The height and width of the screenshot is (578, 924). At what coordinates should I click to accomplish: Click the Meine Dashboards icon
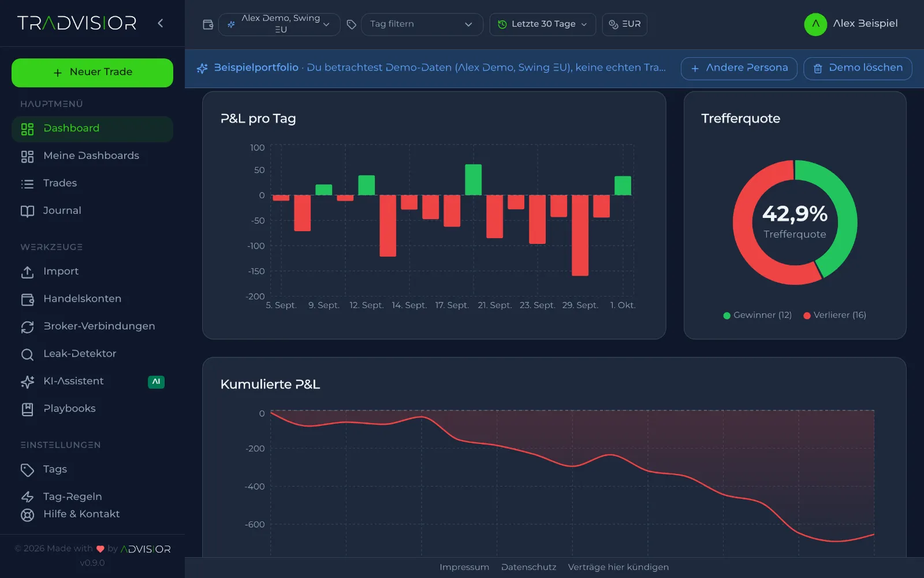pos(27,156)
